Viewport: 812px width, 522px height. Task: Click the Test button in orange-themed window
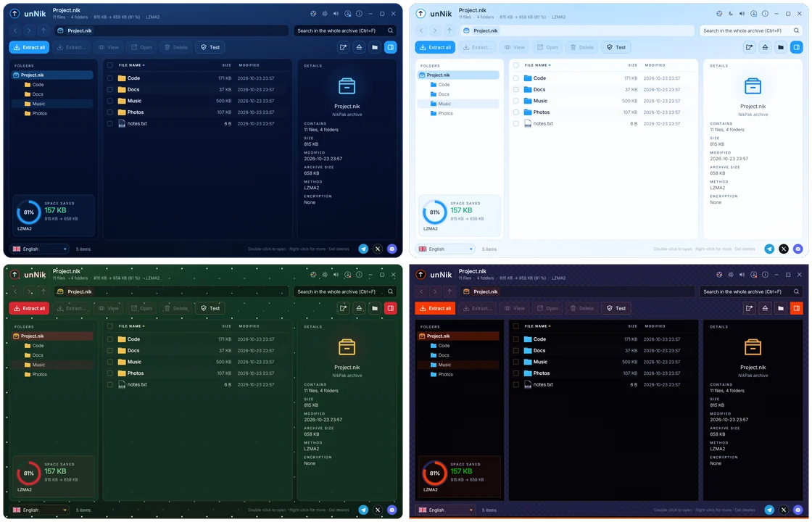click(x=616, y=308)
